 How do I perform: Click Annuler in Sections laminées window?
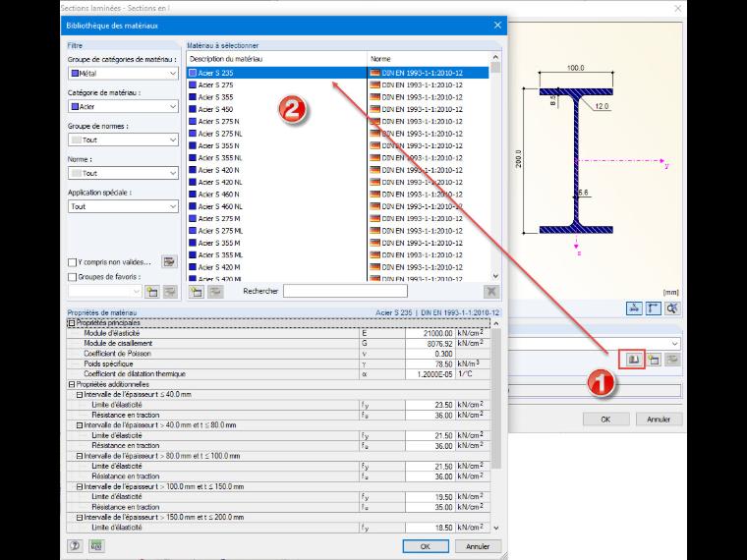click(x=659, y=420)
